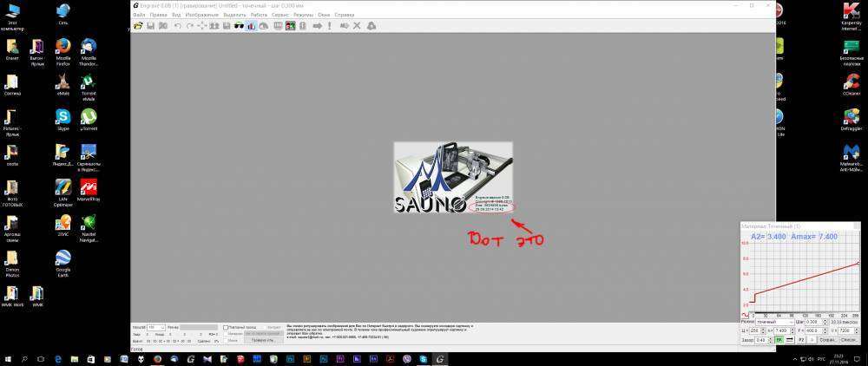Click the endpoint marker on the red curve
The image size is (868, 366).
(x=858, y=263)
